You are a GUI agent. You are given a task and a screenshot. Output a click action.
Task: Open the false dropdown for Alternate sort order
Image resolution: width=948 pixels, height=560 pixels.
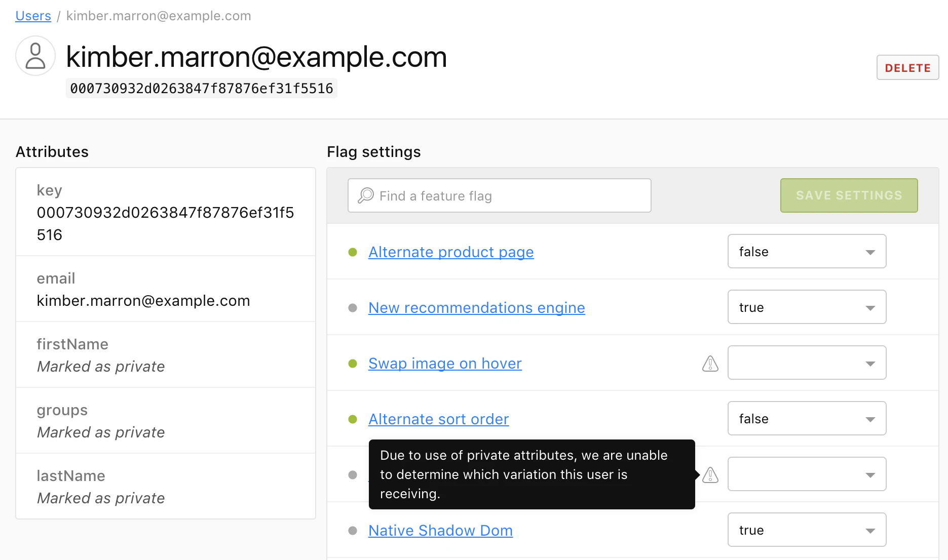(807, 418)
